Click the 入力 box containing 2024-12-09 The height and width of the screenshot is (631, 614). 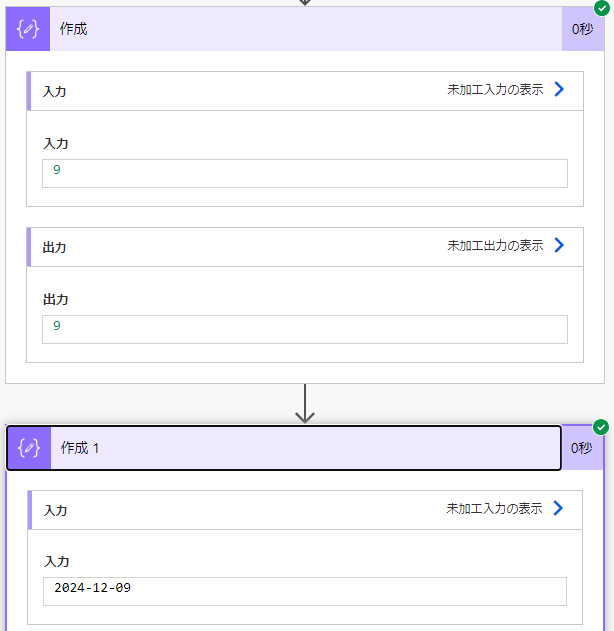click(305, 592)
